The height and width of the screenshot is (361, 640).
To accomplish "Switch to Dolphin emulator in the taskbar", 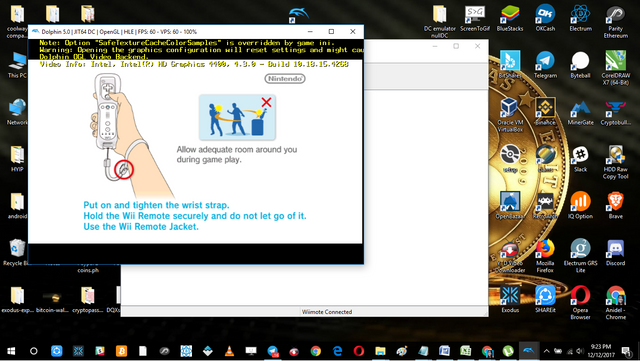I will [529, 351].
